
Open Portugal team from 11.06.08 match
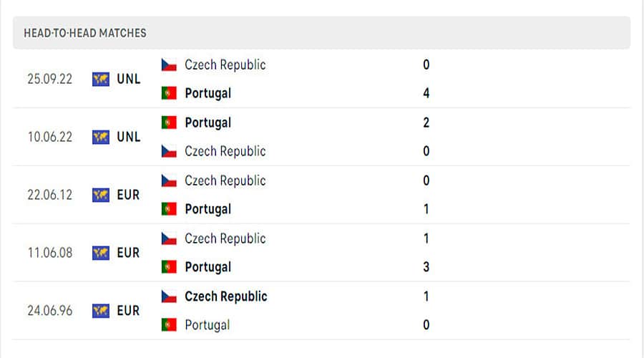coord(208,267)
